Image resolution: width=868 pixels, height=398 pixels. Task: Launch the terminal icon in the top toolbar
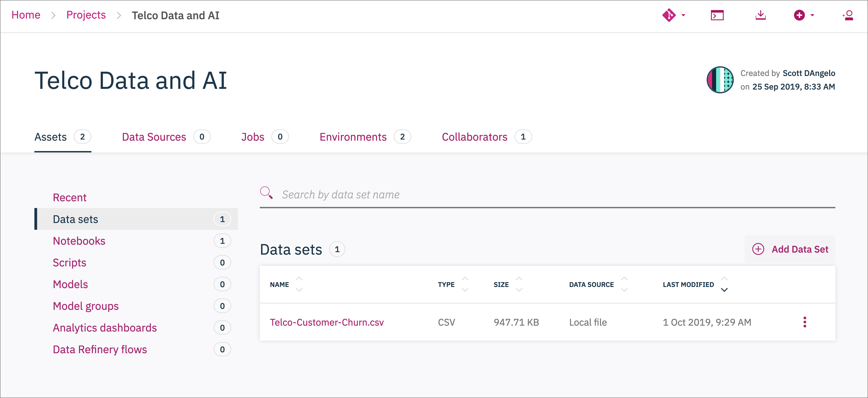717,15
